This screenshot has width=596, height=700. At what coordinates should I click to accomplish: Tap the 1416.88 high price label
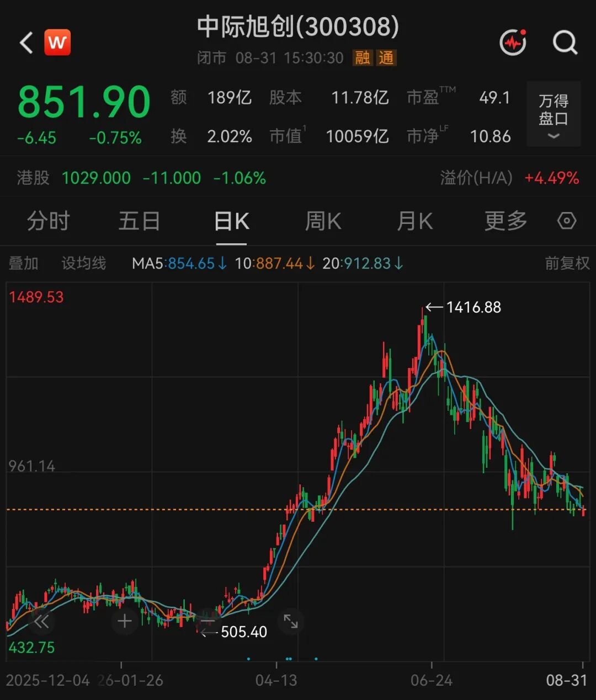(473, 307)
